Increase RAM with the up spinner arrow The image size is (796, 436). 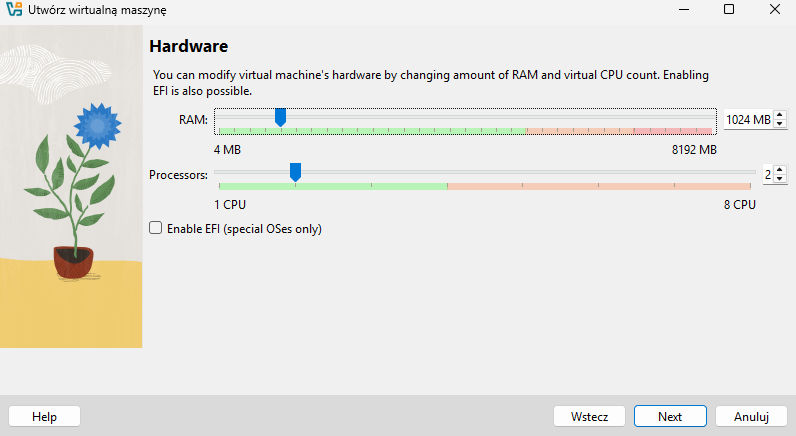click(780, 115)
